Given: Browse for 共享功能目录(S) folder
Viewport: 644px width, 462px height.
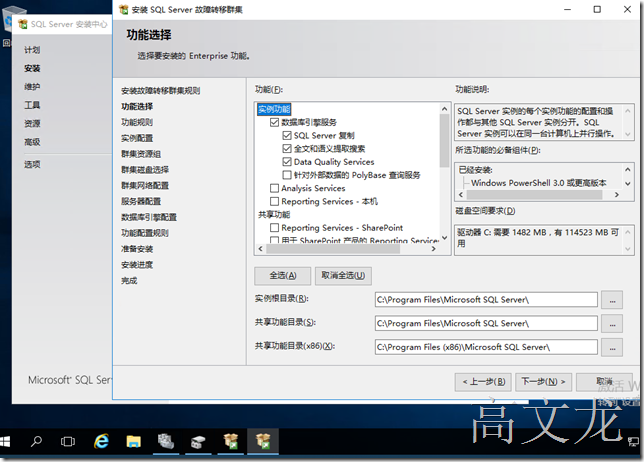Looking at the screenshot, I should click(612, 324).
